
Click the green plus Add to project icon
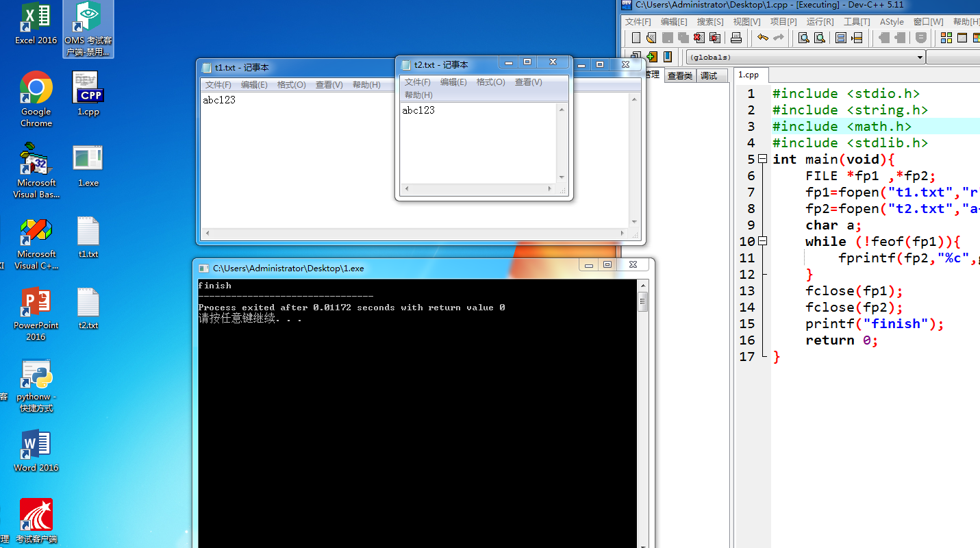[651, 57]
